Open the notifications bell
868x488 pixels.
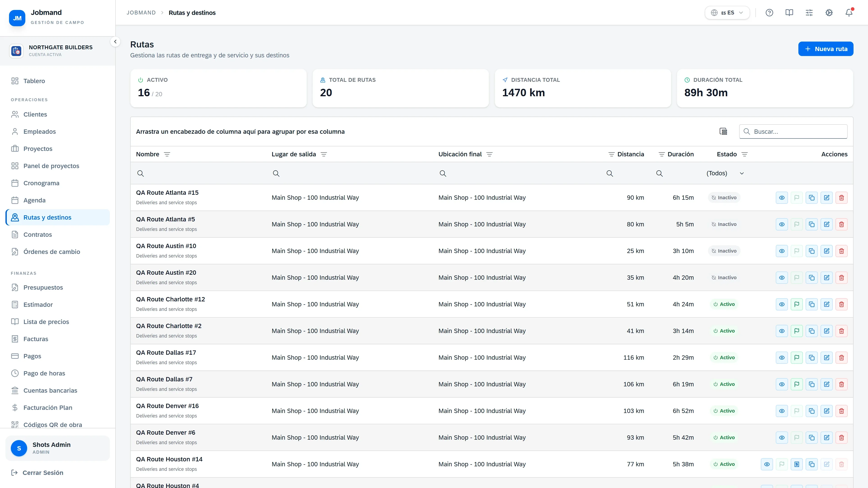pyautogui.click(x=849, y=13)
